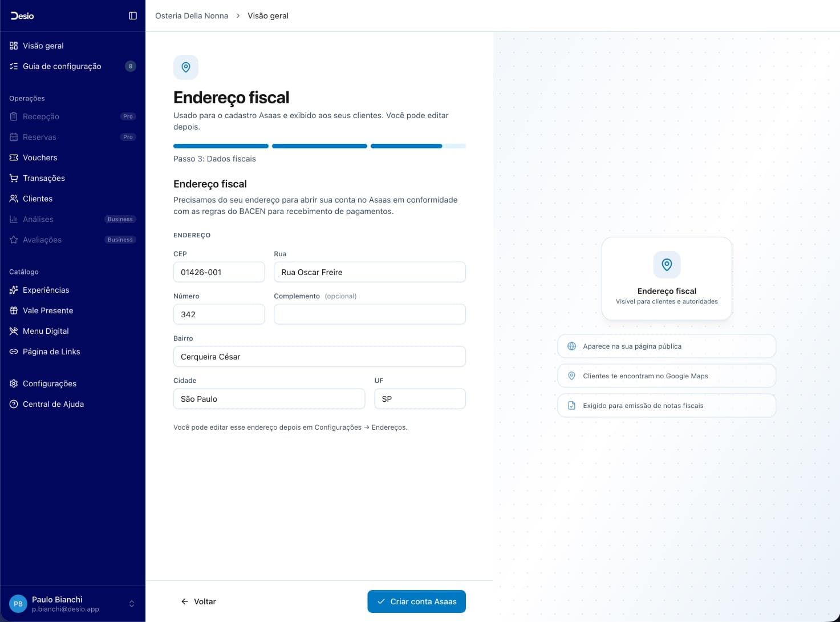840x622 pixels.
Task: Focus the CEP input field
Action: (x=219, y=272)
